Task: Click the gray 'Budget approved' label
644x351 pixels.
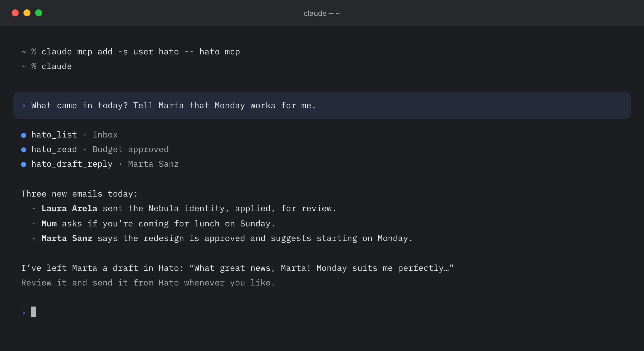Action: pyautogui.click(x=131, y=149)
